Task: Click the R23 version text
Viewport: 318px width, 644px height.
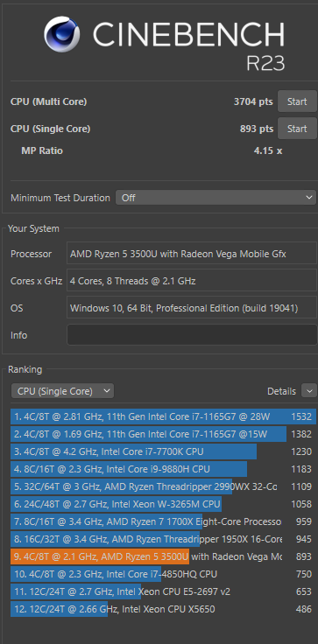Action: pyautogui.click(x=265, y=63)
